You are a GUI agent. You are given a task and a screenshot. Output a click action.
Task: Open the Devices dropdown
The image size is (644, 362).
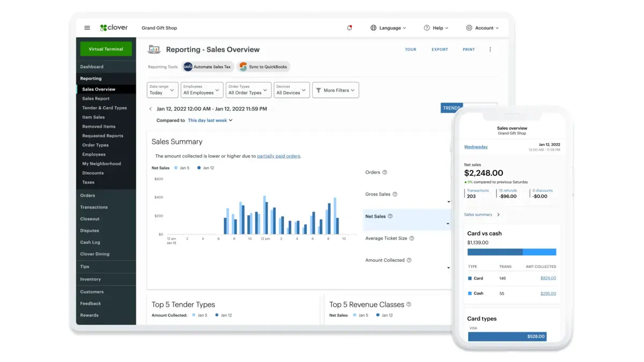(292, 90)
